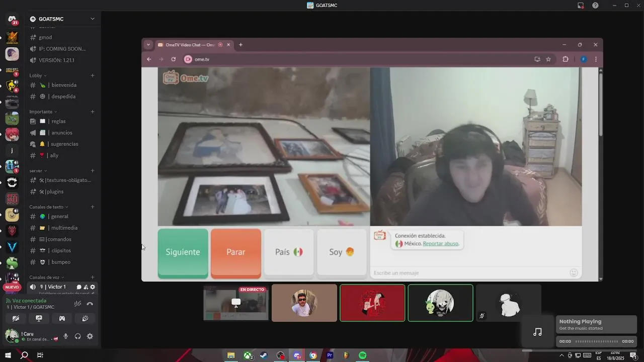This screenshot has height=362, width=644.
Task: Show hidden system tray icons chevron
Action: (561, 355)
